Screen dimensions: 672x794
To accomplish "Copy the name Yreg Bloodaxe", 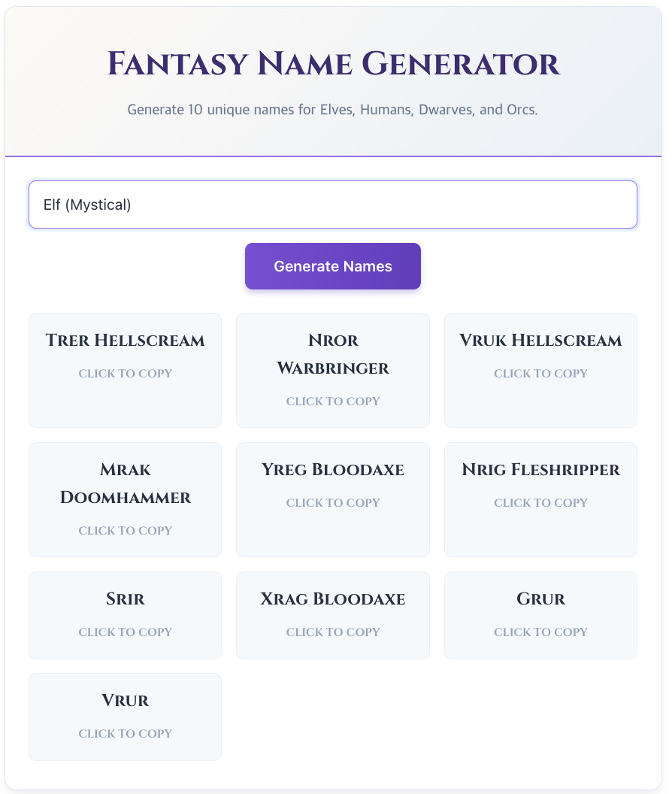I will tap(333, 499).
